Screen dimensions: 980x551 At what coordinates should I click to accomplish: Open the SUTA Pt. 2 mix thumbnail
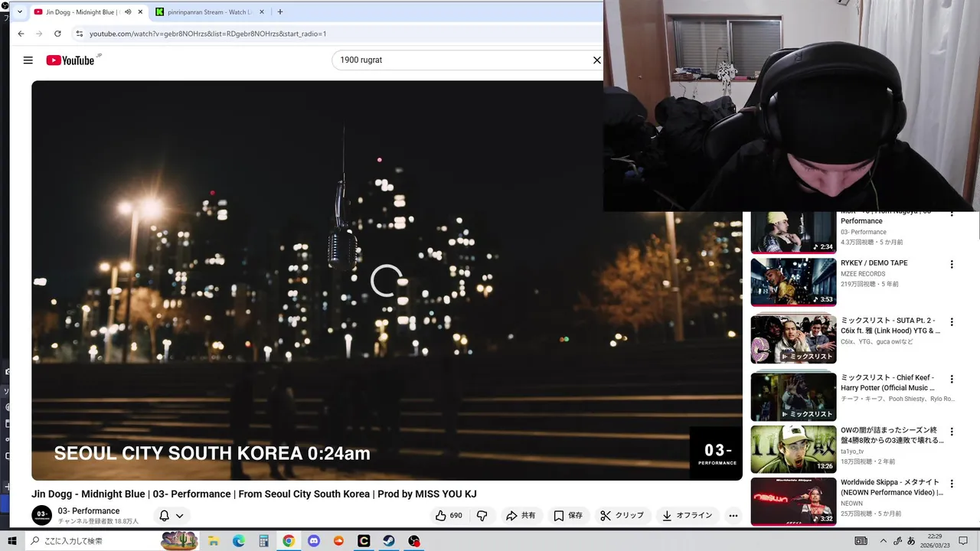point(793,339)
